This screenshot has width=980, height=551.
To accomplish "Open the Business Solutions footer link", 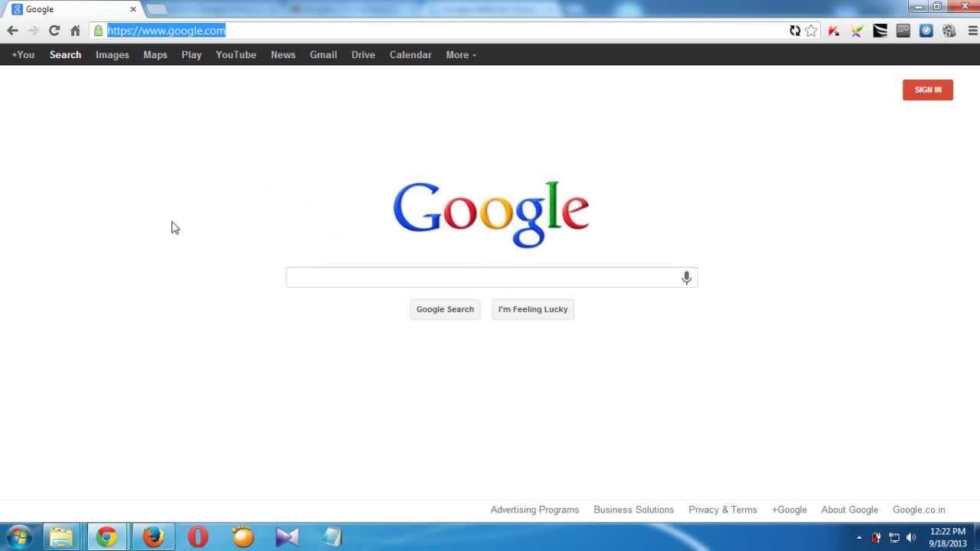I will 634,510.
